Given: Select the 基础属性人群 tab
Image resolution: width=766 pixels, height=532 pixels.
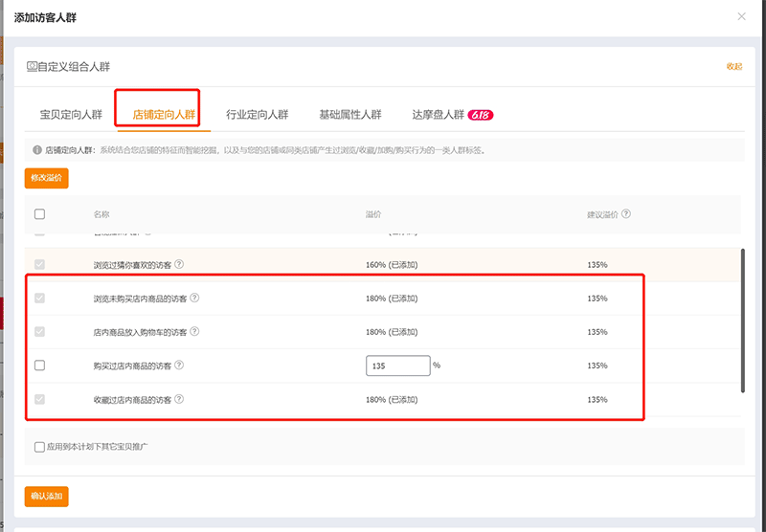Looking at the screenshot, I should [350, 115].
